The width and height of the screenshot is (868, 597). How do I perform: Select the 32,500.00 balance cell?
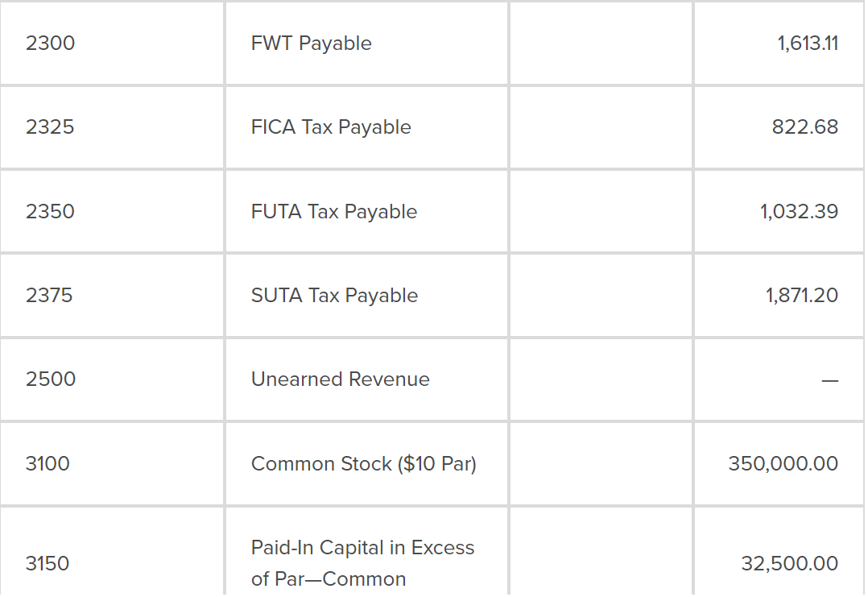pos(789,564)
